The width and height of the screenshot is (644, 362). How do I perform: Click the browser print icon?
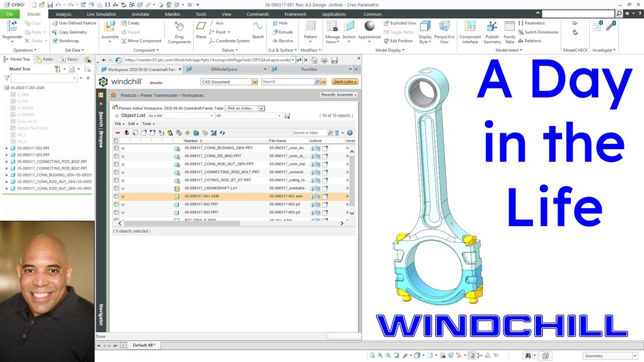tap(325, 60)
